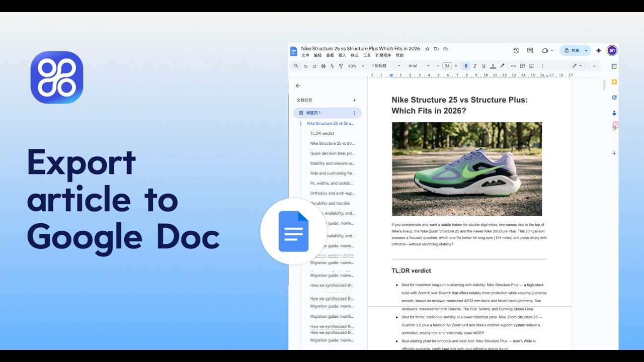
Task: Open 标签页 1 tab options dots
Action: 354,113
